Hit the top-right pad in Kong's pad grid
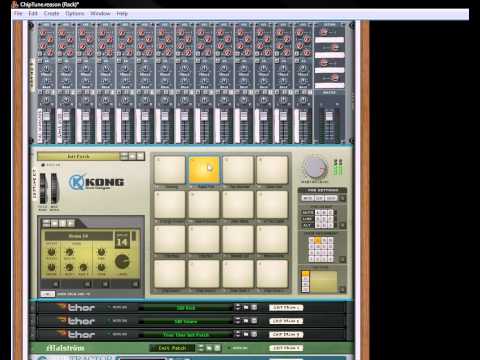This screenshot has height=360, width=480. click(272, 170)
